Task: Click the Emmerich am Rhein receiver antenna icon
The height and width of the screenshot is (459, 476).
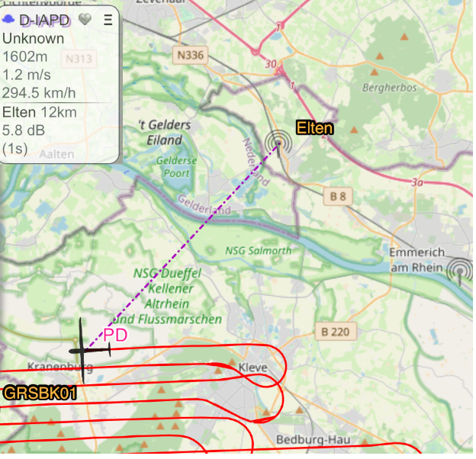Action: click(460, 271)
